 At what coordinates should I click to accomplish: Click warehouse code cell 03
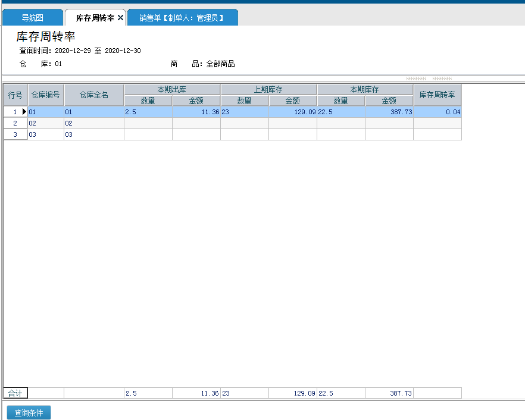[x=45, y=134]
